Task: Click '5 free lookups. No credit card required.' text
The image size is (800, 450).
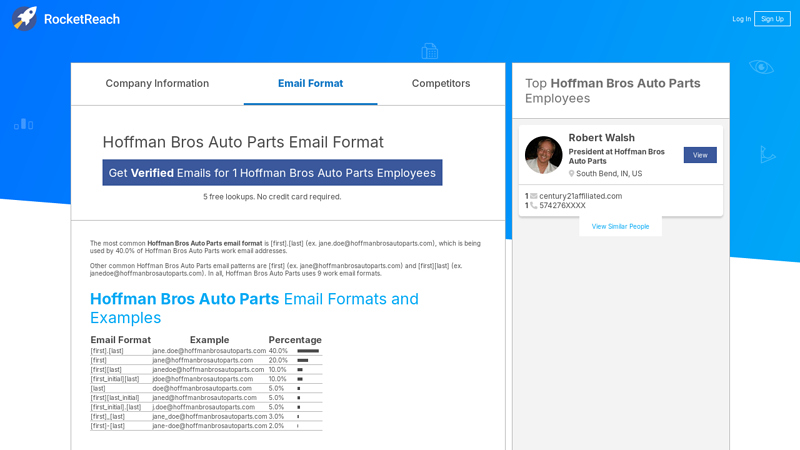Action: [272, 197]
